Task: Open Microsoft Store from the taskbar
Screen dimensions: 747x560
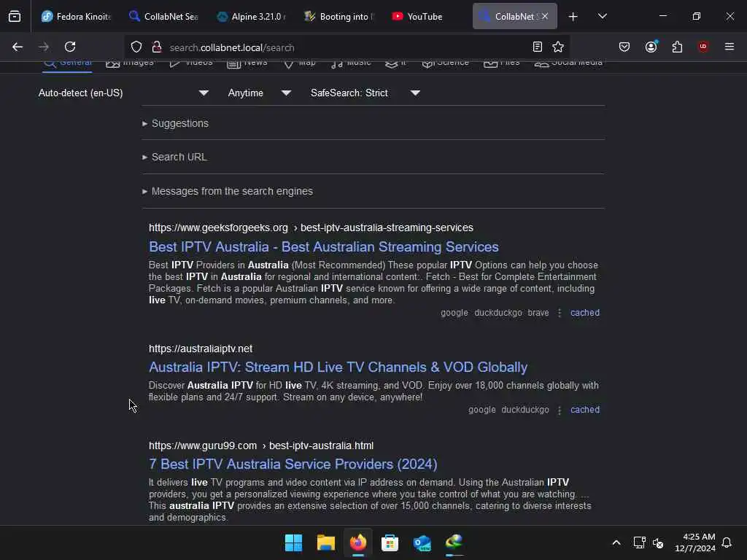Action: point(390,542)
